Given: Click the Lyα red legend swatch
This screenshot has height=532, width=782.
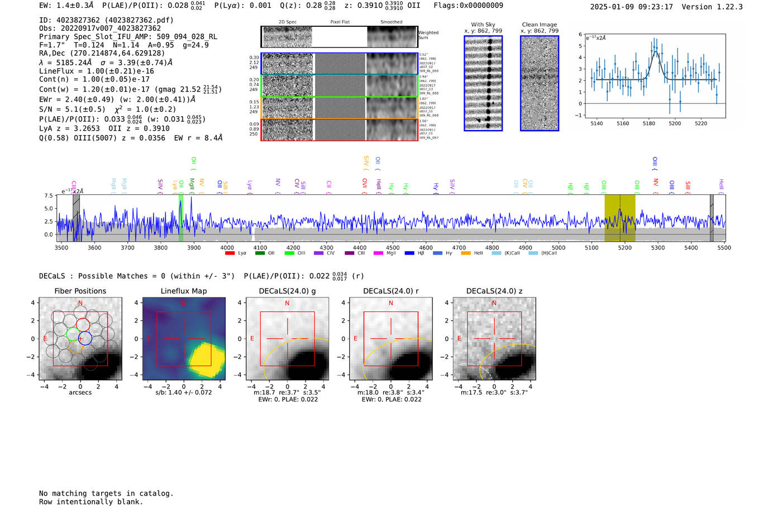Looking at the screenshot, I should coord(230,253).
